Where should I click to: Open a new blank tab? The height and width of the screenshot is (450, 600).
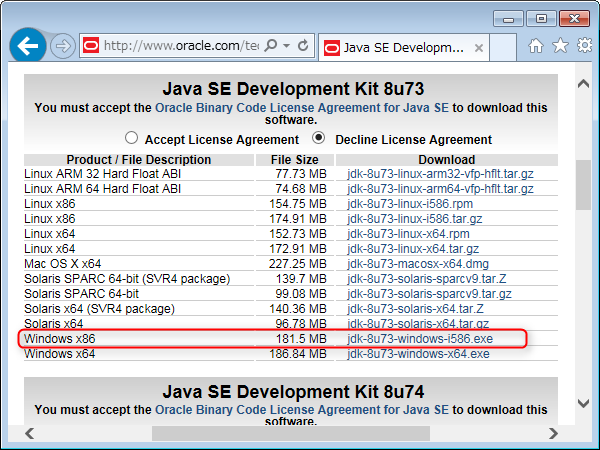tap(503, 47)
